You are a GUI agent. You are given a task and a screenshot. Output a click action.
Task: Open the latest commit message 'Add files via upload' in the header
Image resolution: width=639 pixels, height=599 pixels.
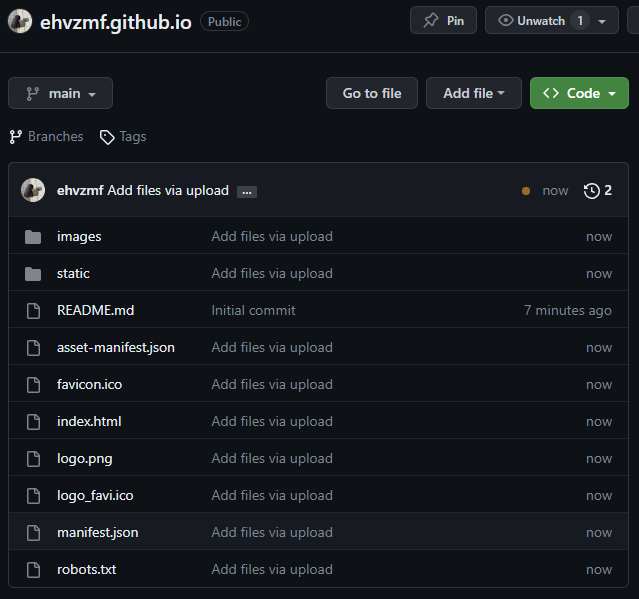click(x=168, y=190)
